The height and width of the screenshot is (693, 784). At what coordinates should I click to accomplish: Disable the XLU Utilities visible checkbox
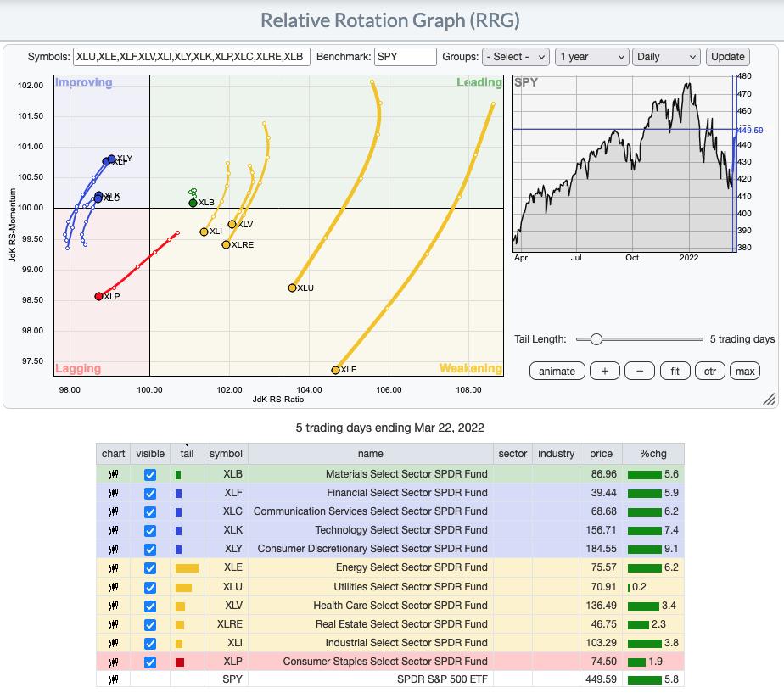click(150, 588)
